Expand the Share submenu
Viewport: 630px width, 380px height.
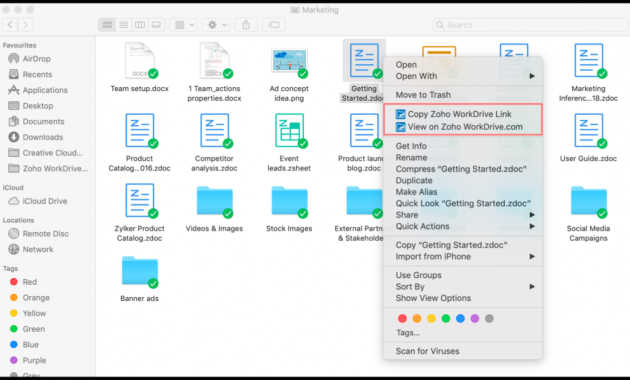click(463, 215)
